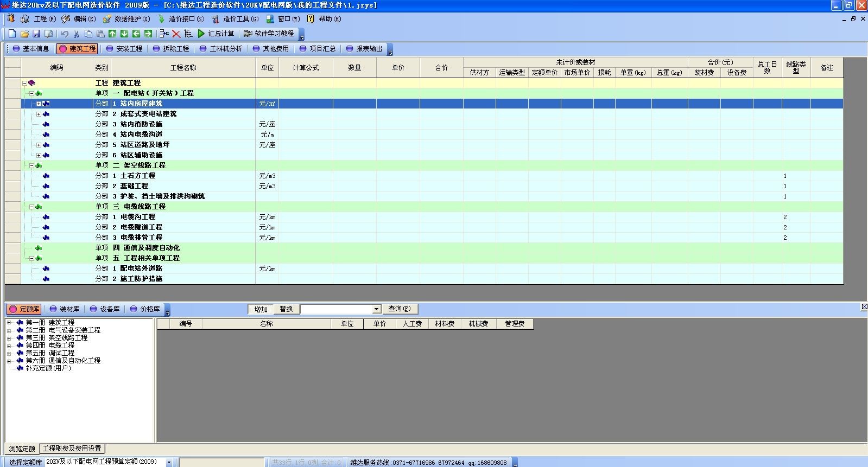Click the Open folder toolbar icon

tap(25, 34)
